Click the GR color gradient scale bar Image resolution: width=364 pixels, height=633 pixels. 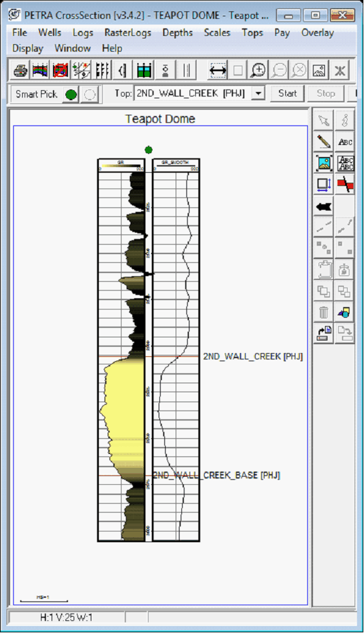120,166
